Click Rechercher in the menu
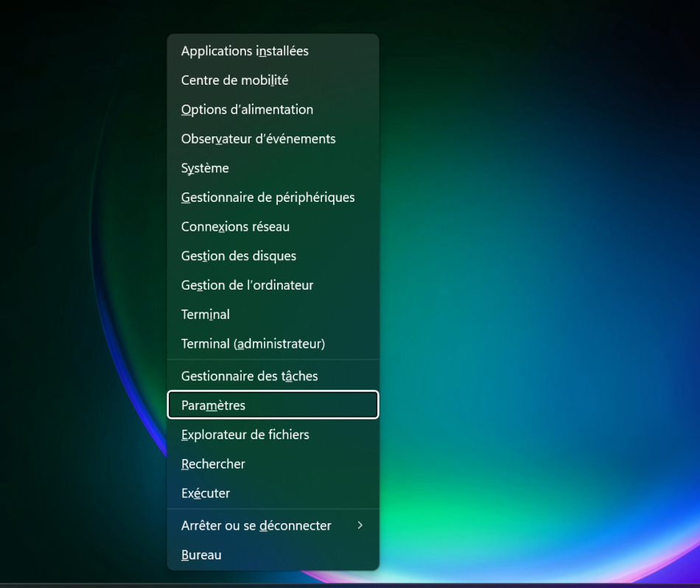 pos(213,464)
